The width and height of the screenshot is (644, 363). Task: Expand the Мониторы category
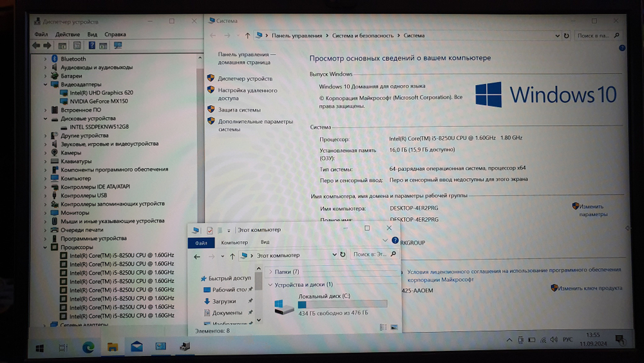[x=46, y=213]
